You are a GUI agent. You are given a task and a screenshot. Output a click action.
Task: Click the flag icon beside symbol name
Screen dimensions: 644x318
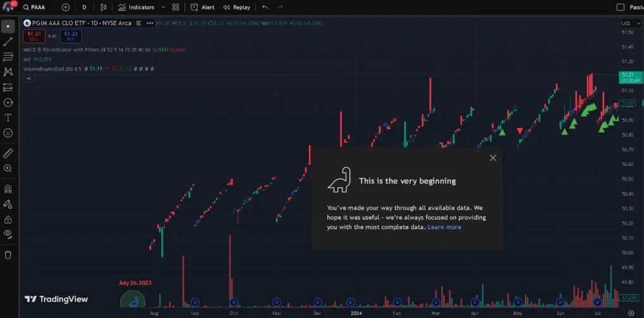click(x=139, y=23)
